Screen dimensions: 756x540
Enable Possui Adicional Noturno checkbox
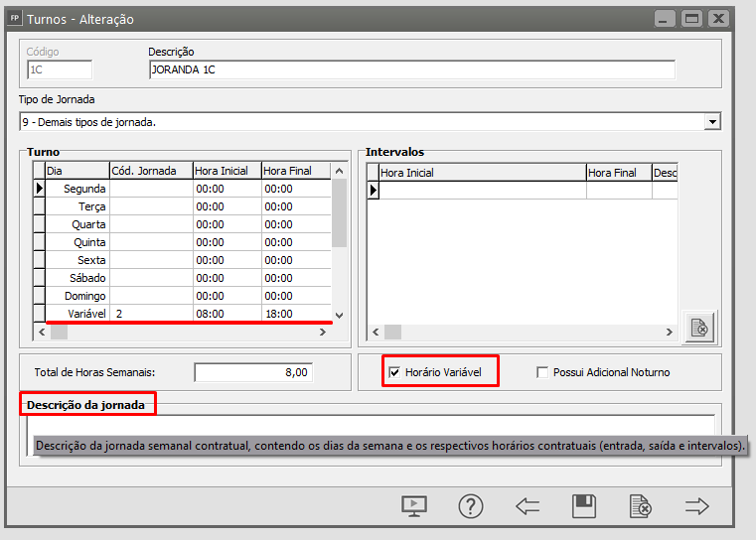[542, 372]
